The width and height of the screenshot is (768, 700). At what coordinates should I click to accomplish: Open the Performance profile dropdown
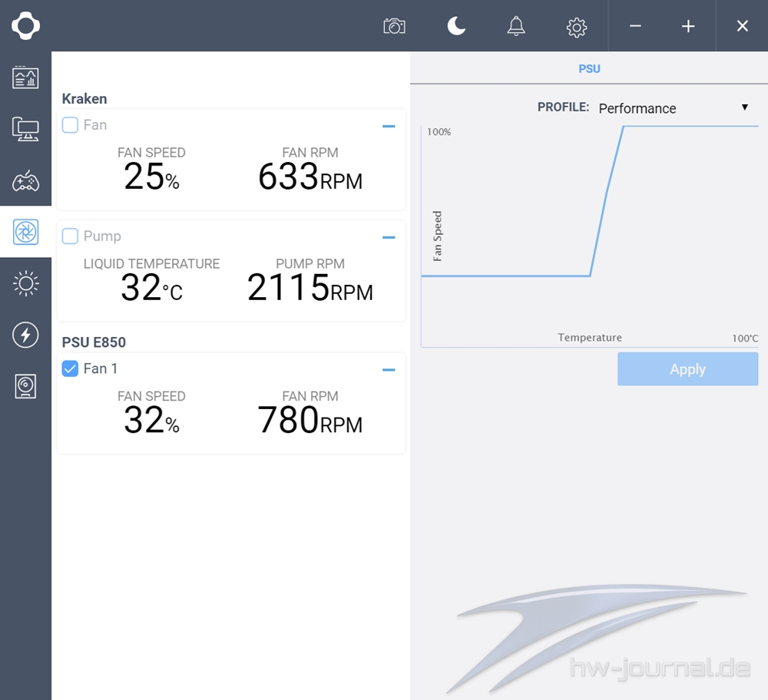pyautogui.click(x=674, y=108)
